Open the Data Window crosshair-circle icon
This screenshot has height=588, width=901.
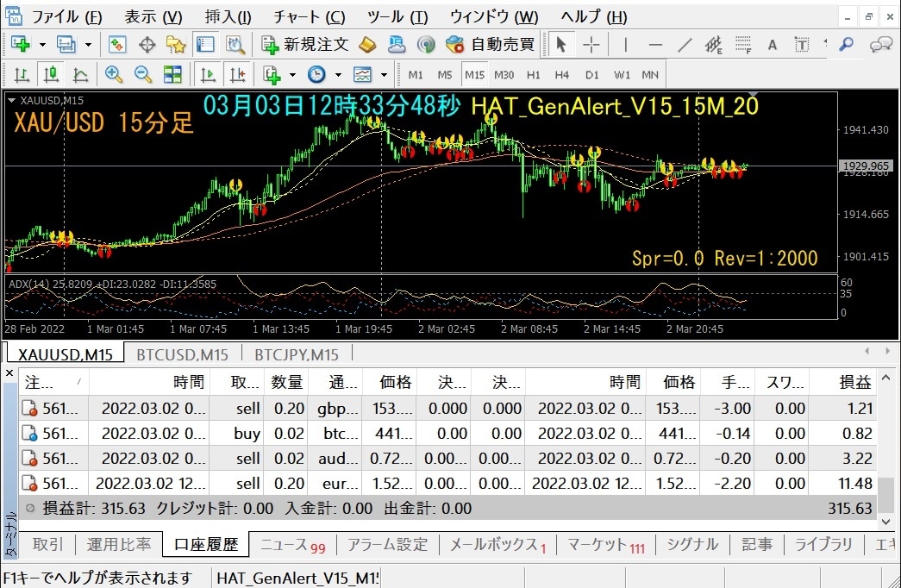pyautogui.click(x=147, y=44)
